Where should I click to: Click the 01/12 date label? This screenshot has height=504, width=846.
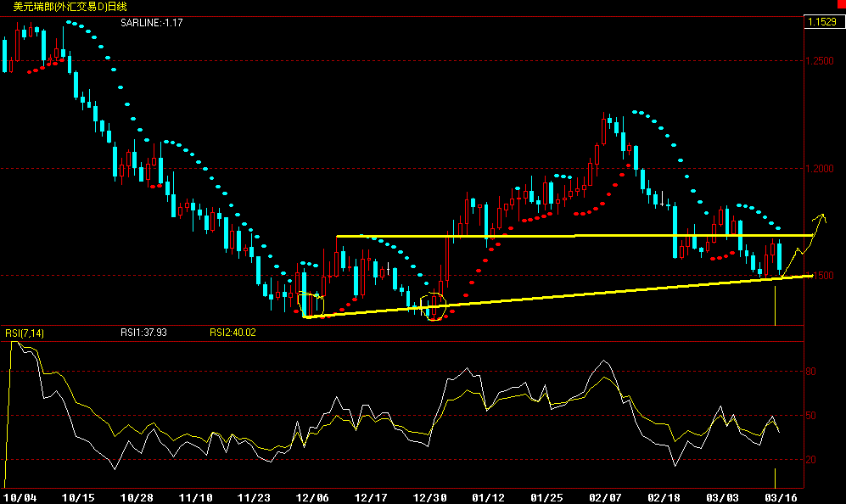point(488,497)
